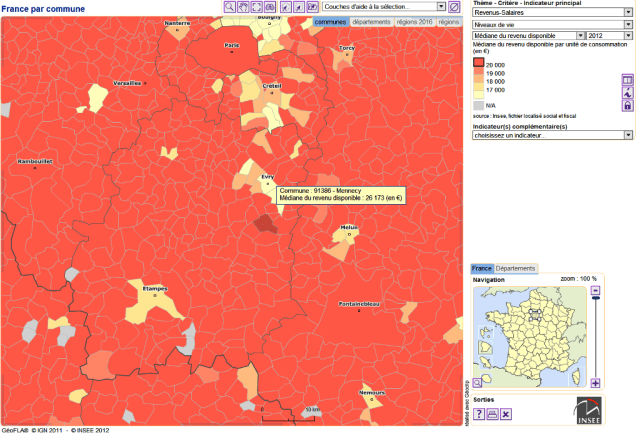Click the full extent frame icon
The width and height of the screenshot is (640, 438).
[x=256, y=7]
